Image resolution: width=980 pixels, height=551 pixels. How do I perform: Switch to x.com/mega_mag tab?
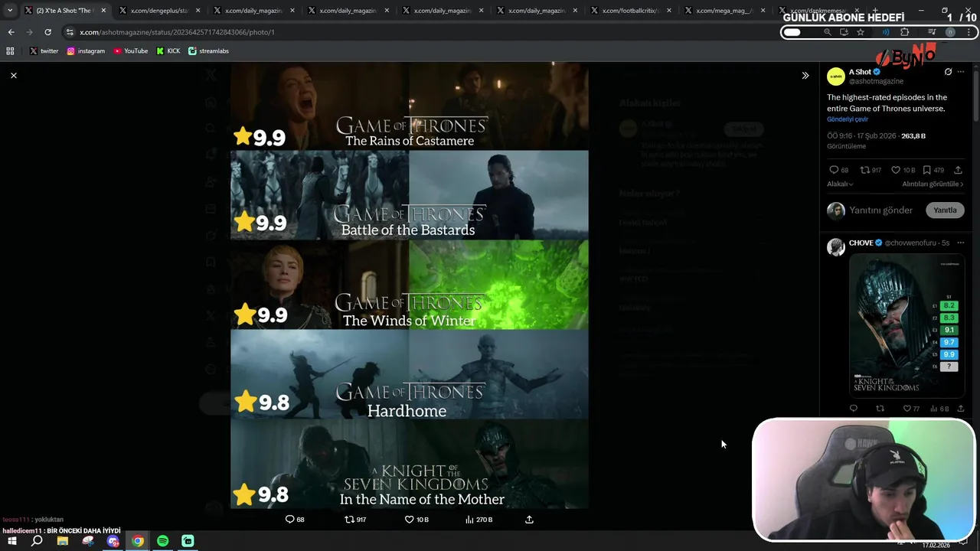coord(725,11)
